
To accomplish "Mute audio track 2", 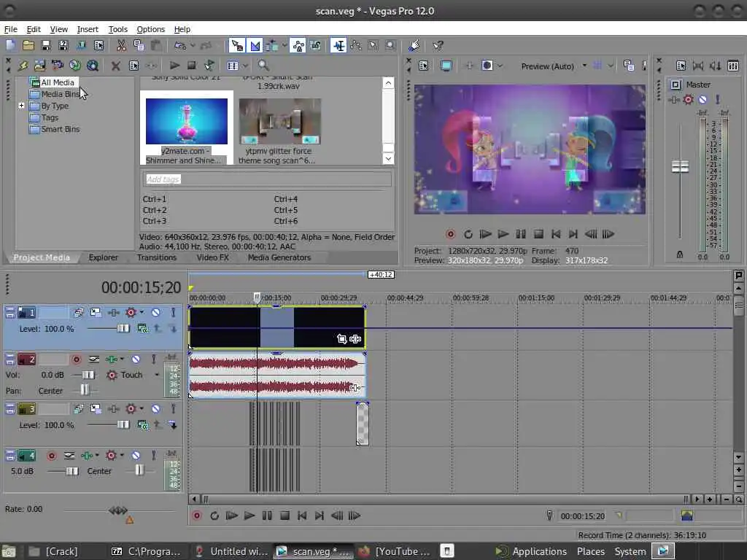I will coord(136,359).
